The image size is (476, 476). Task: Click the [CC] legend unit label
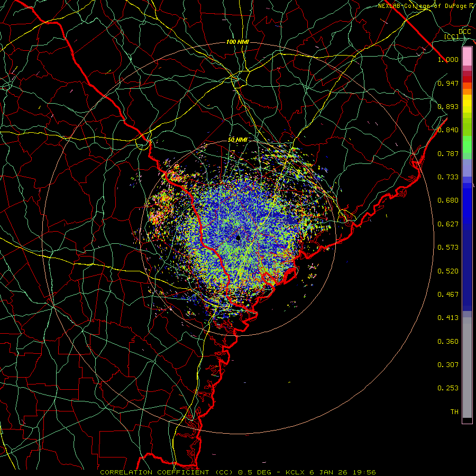[x=452, y=36]
